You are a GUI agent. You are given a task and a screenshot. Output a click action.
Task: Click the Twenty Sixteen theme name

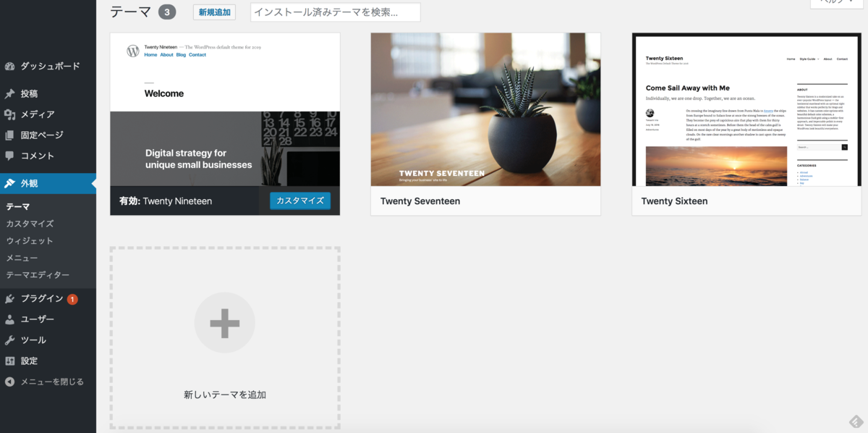point(675,201)
